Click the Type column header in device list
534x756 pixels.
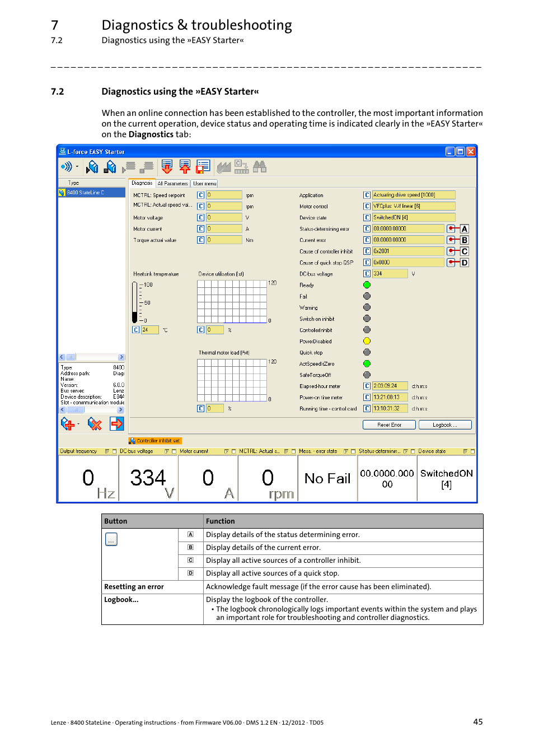(91, 183)
